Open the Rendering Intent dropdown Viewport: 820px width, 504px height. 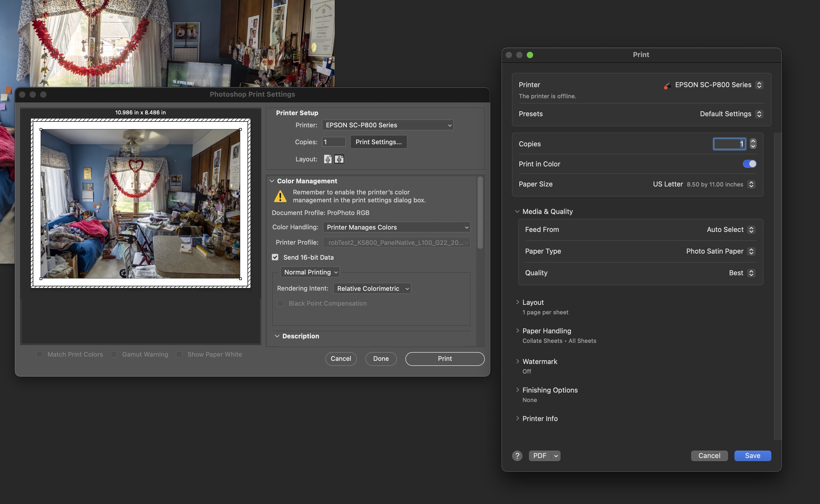pos(372,288)
